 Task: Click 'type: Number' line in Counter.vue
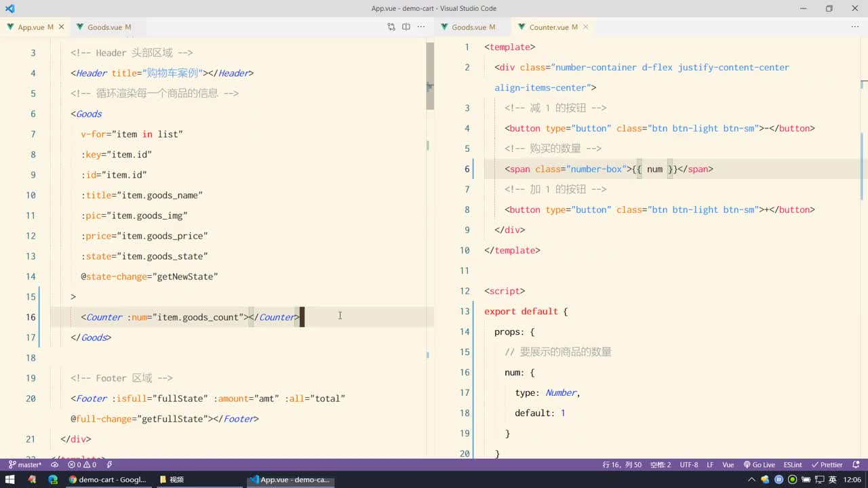coord(548,392)
